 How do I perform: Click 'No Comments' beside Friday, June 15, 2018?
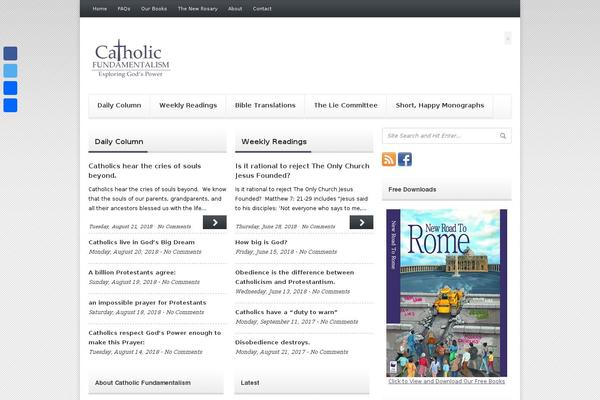pyautogui.click(x=318, y=252)
